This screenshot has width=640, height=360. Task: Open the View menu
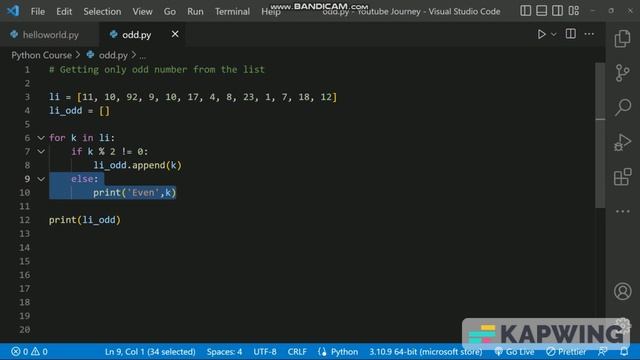[x=142, y=11]
